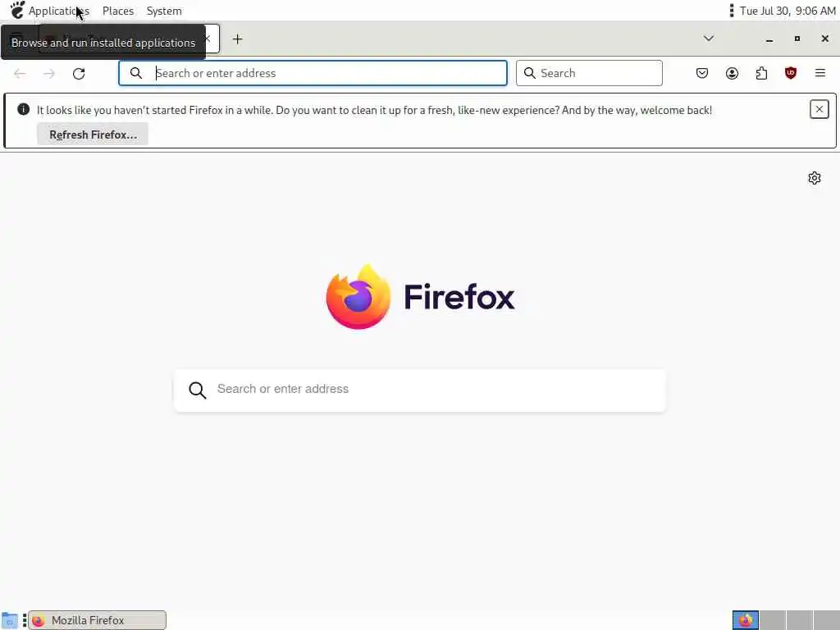Open the Places menu

pos(118,11)
